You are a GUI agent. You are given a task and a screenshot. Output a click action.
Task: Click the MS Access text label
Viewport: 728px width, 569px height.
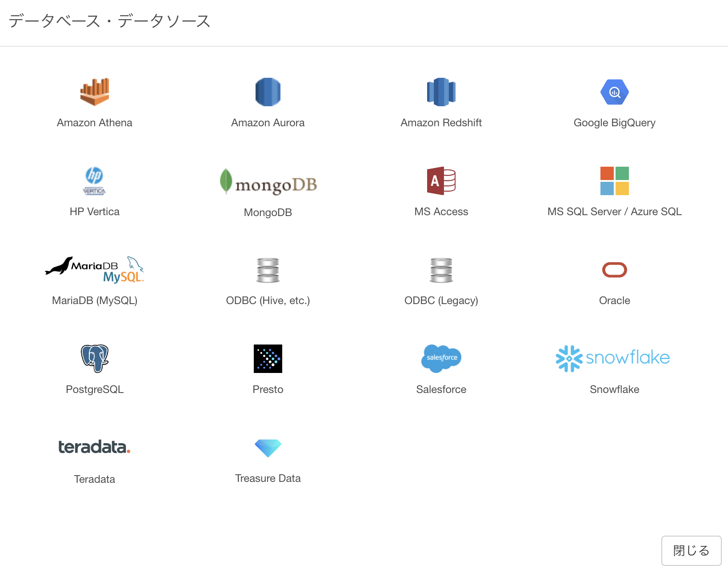(441, 212)
